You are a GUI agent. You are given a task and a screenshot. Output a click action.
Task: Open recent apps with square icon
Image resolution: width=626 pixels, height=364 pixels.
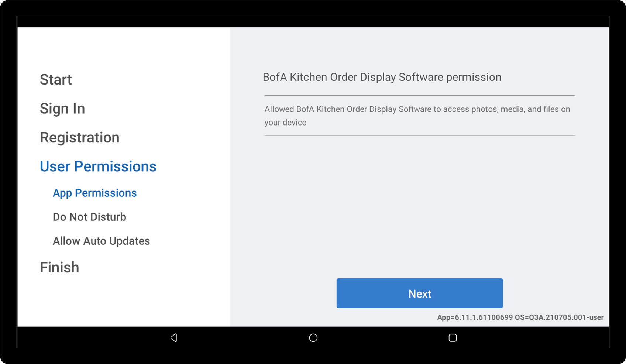coord(453,338)
